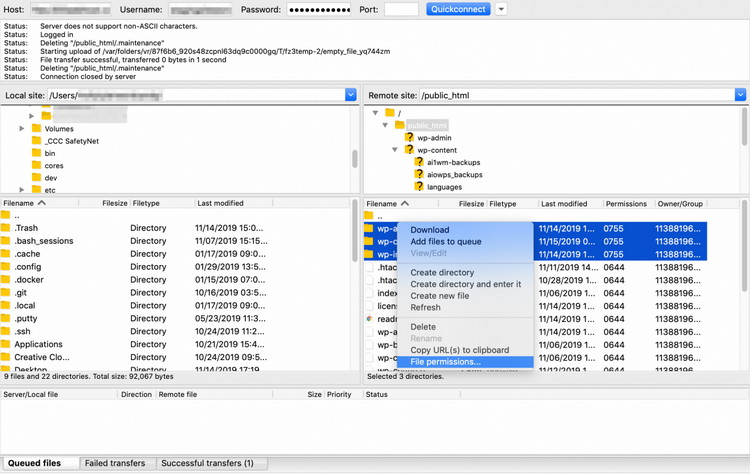Open the Local site path dropdown
This screenshot has height=474, width=750.
coord(350,95)
